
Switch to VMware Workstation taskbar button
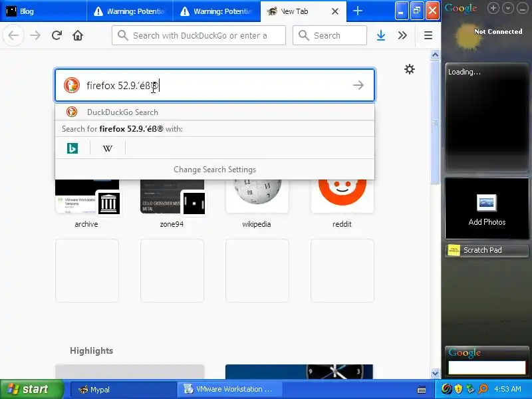click(x=229, y=389)
